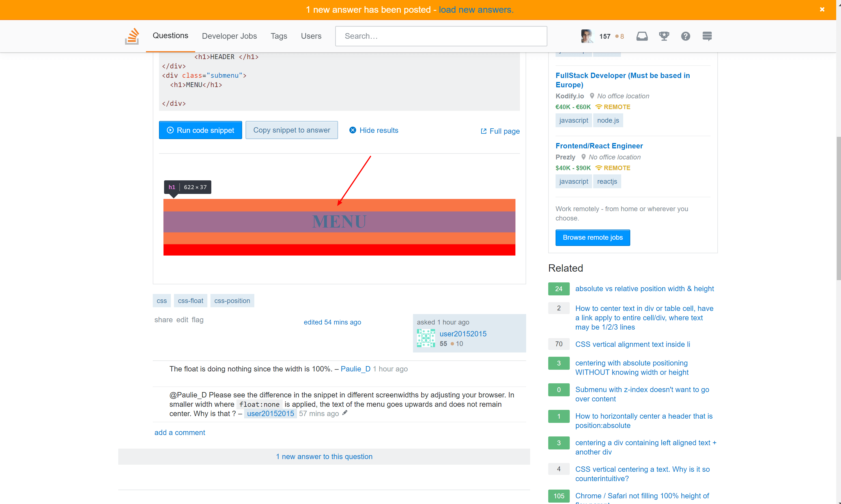Click the location pin icon beside Prezly
Viewport: 841px width, 504px height.
(584, 157)
